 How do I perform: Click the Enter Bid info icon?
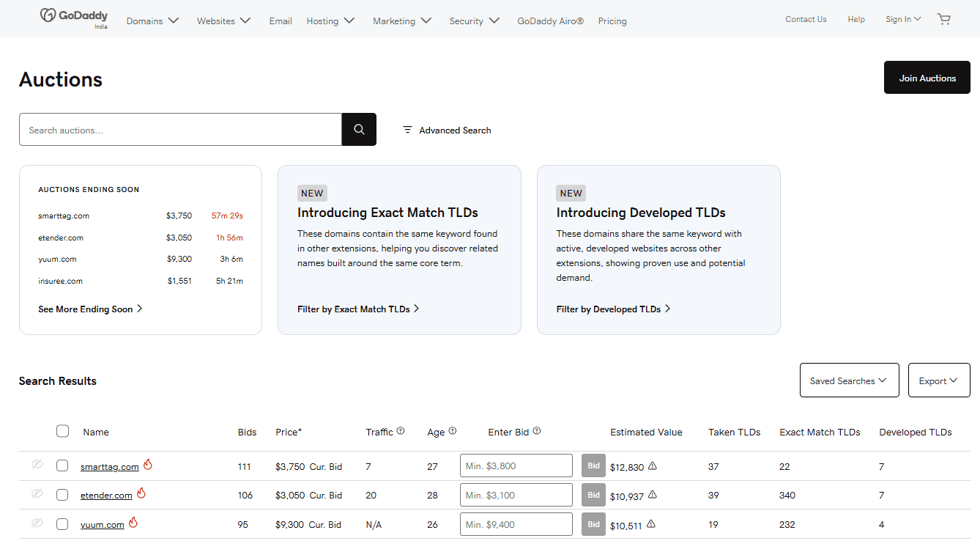(537, 431)
